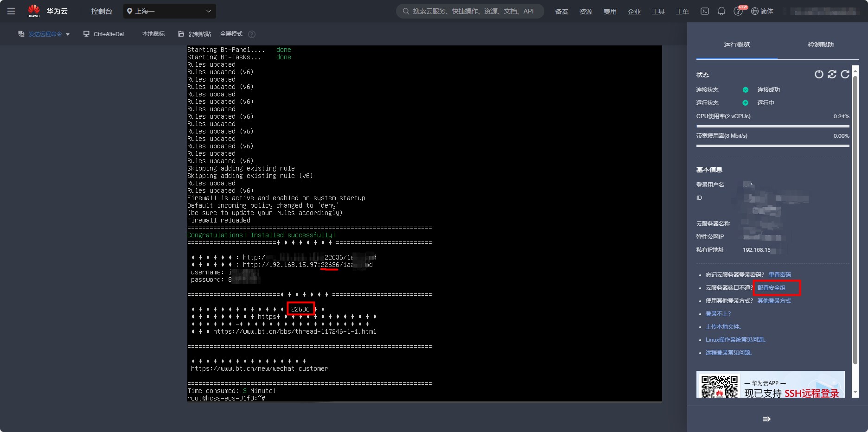Open the notifications bell
The image size is (868, 432).
pos(721,11)
